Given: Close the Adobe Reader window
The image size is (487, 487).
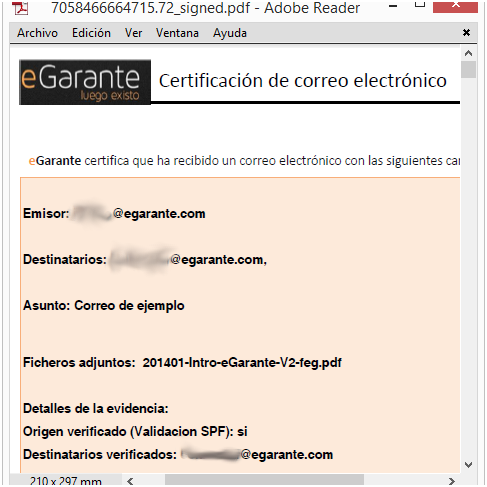Looking at the screenshot, I should pos(455,6).
